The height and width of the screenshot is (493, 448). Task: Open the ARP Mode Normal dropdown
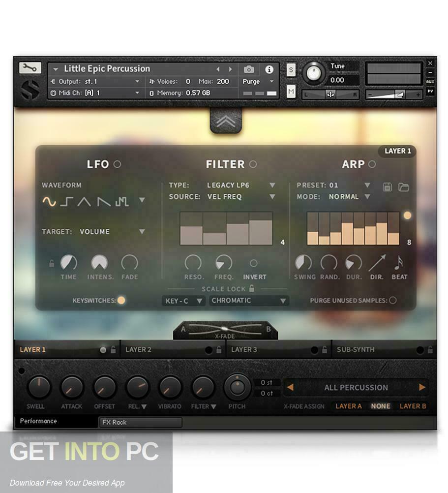[x=367, y=196]
